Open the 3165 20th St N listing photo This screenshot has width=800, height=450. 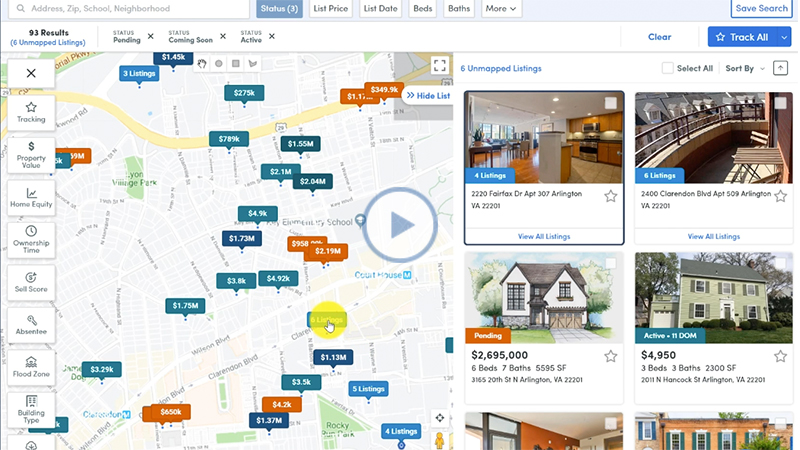[x=544, y=297]
